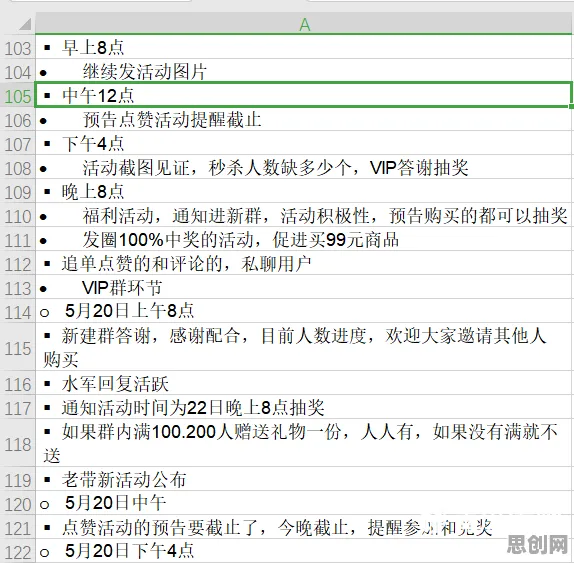
Task: Click cell starting with 发圈100%中奖的活动
Action: [x=303, y=239]
